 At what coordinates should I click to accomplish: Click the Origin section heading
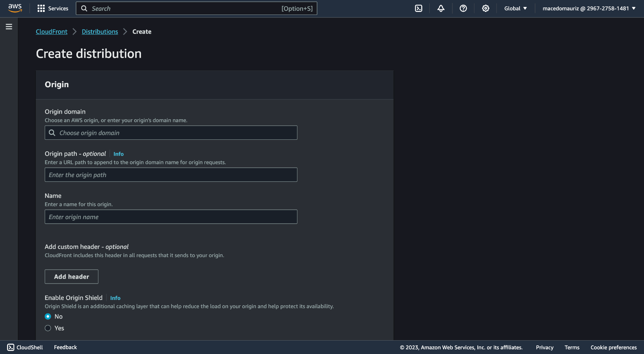57,85
